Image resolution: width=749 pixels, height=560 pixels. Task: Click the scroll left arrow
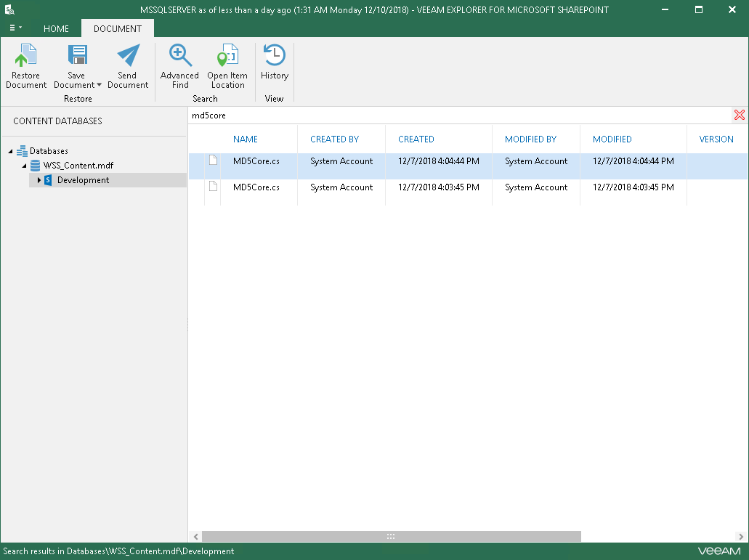pyautogui.click(x=195, y=537)
